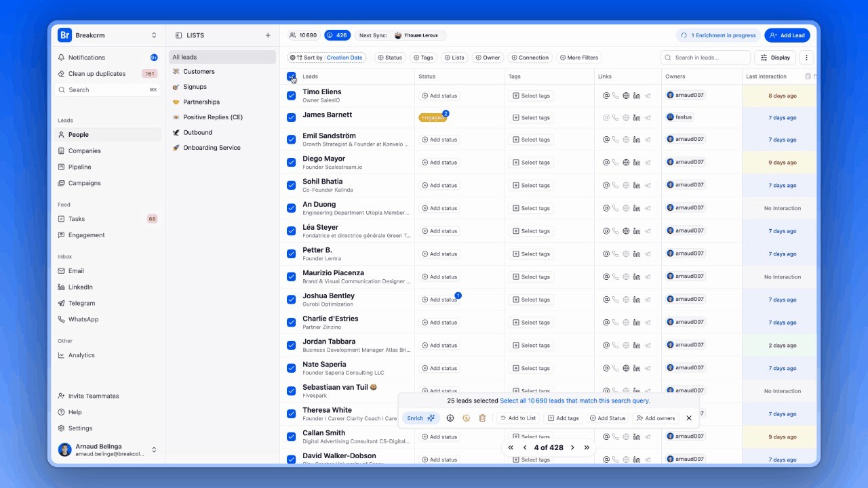Delete selected leads with the trash icon
Image resolution: width=868 pixels, height=488 pixels.
pyautogui.click(x=482, y=418)
